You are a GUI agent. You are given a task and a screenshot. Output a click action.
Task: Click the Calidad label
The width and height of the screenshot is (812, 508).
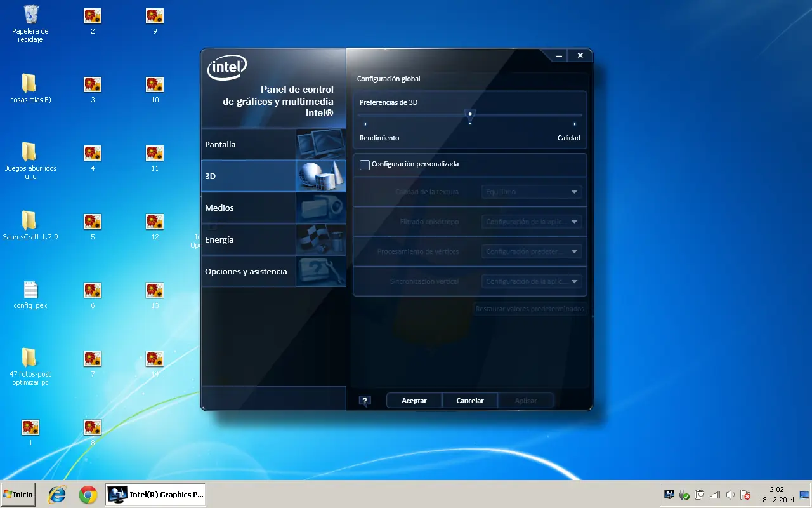click(x=569, y=138)
